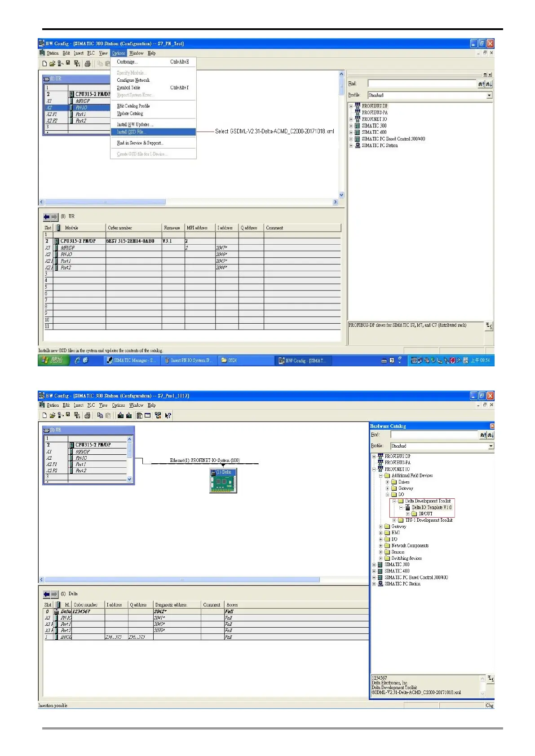The height and width of the screenshot is (756, 535).
Task: Click back arrow above the (1) Delta table
Action: click(46, 594)
